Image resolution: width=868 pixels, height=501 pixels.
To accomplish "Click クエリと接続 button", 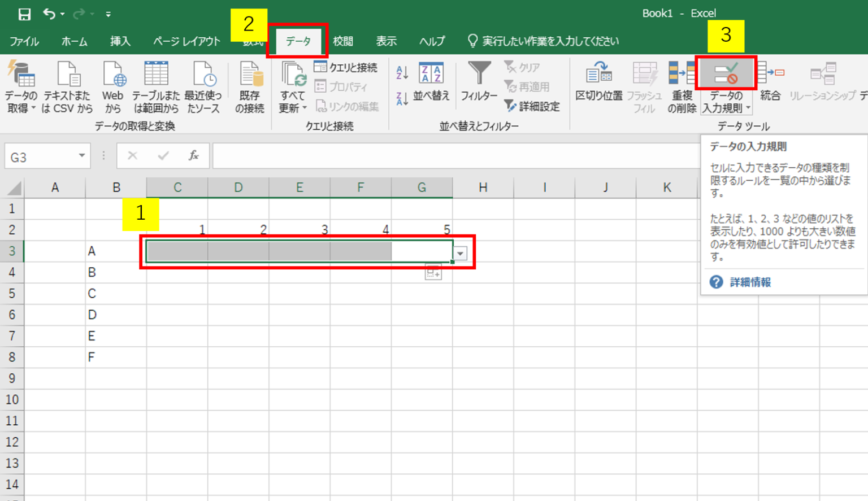I will [x=345, y=67].
